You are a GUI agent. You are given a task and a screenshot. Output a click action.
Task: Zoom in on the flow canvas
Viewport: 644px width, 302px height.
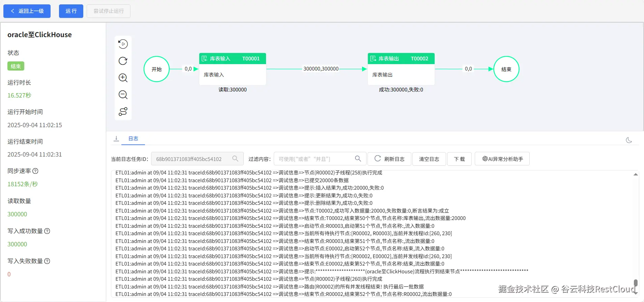[x=123, y=78]
